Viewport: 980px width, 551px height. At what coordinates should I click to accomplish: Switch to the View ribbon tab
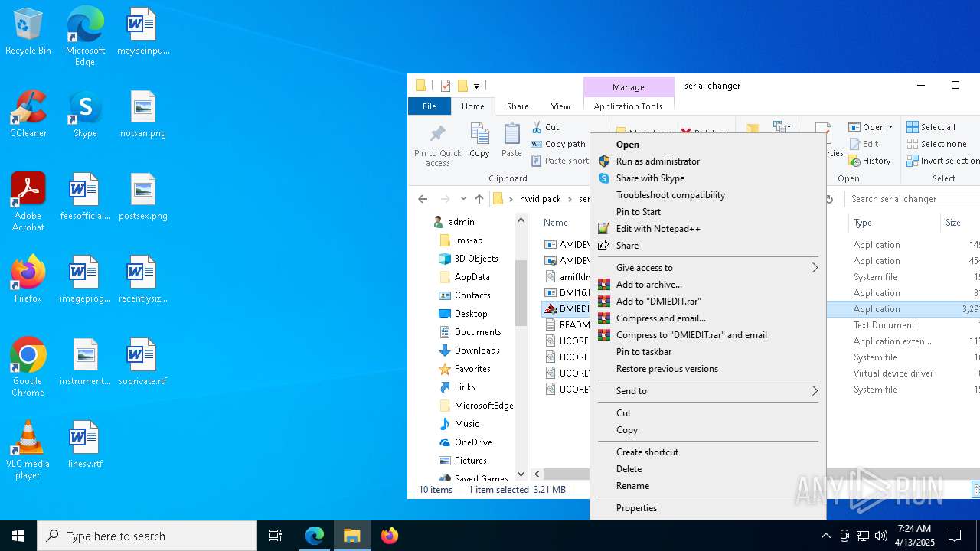point(560,106)
